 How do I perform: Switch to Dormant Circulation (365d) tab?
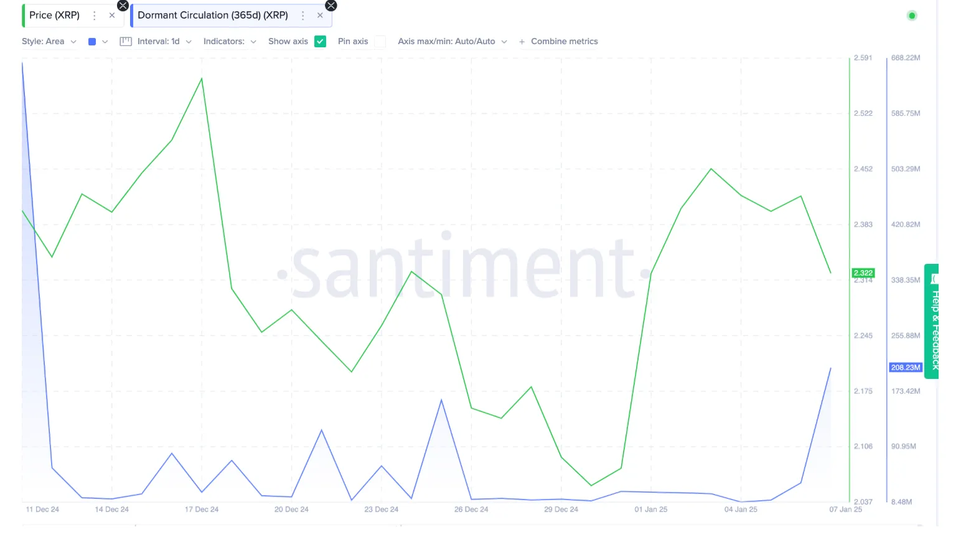click(x=212, y=15)
